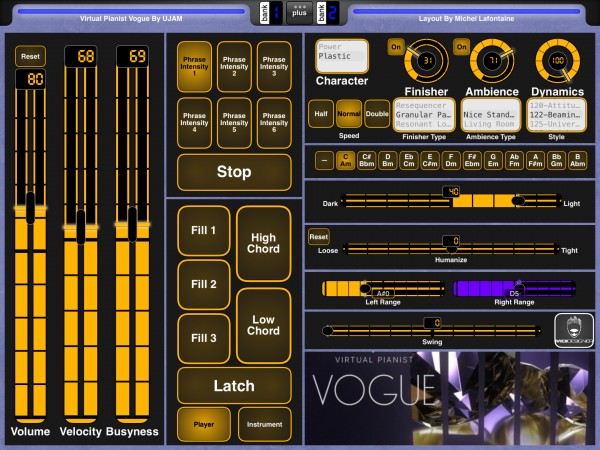
Task: Click the Humanize slider handle
Action: pos(452,249)
